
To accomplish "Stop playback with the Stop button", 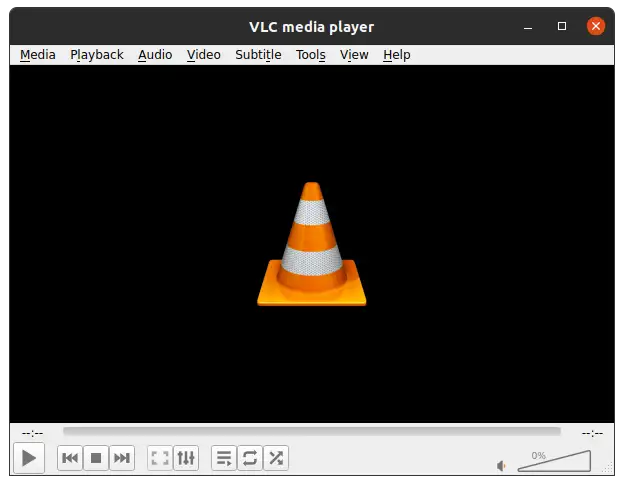I will pyautogui.click(x=96, y=458).
